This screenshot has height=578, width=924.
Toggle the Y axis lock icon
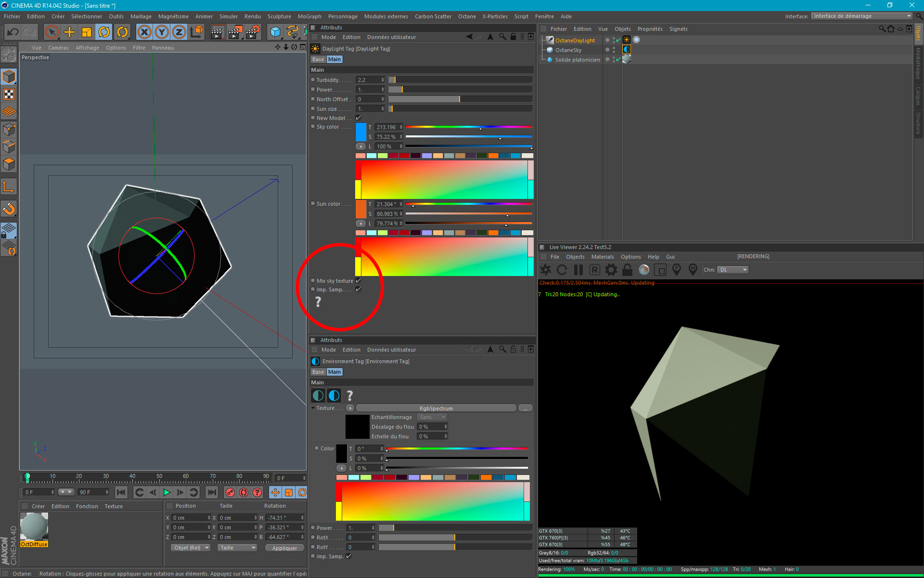tap(162, 32)
